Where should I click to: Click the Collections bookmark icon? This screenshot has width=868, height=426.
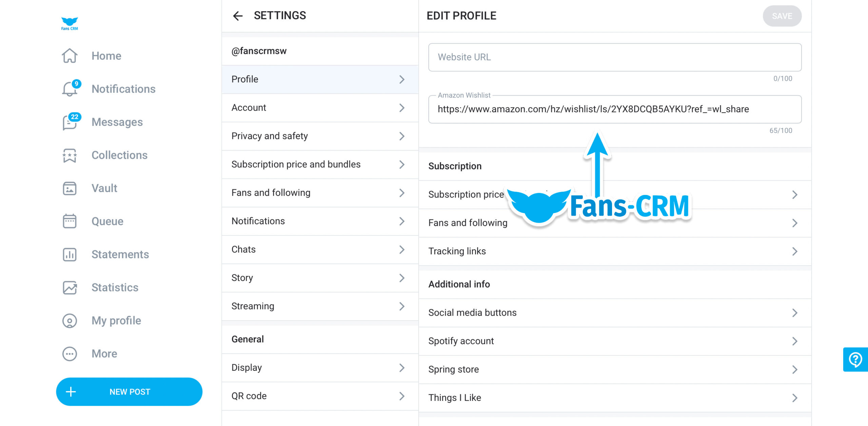pyautogui.click(x=70, y=155)
